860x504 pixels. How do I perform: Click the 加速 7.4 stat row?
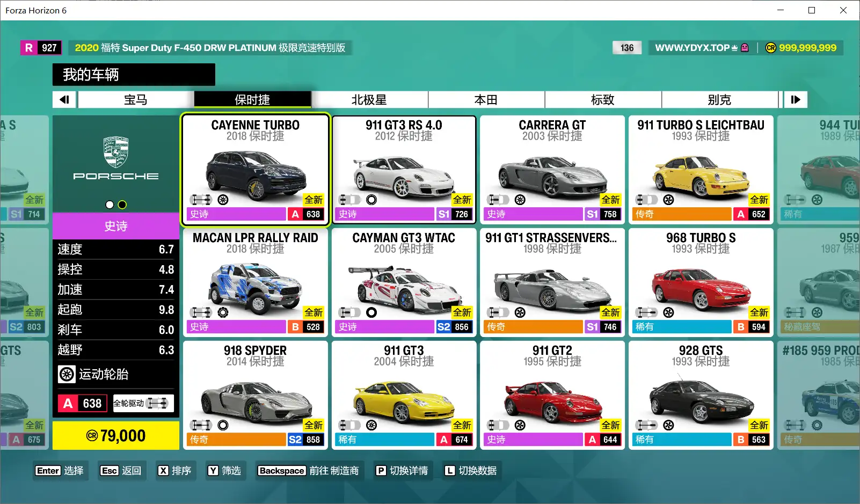(116, 290)
